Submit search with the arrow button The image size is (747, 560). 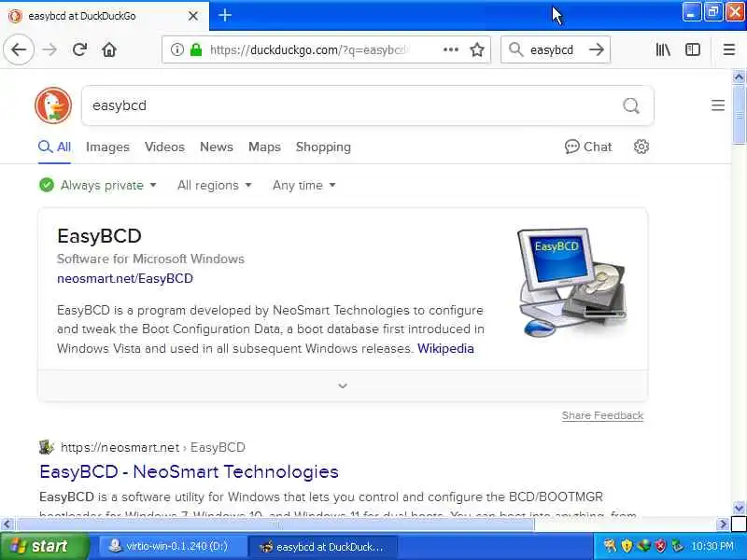tap(596, 49)
